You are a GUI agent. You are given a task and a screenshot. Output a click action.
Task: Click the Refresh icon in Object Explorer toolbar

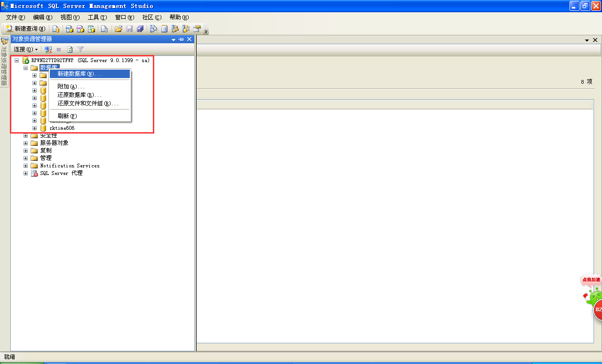tap(70, 49)
